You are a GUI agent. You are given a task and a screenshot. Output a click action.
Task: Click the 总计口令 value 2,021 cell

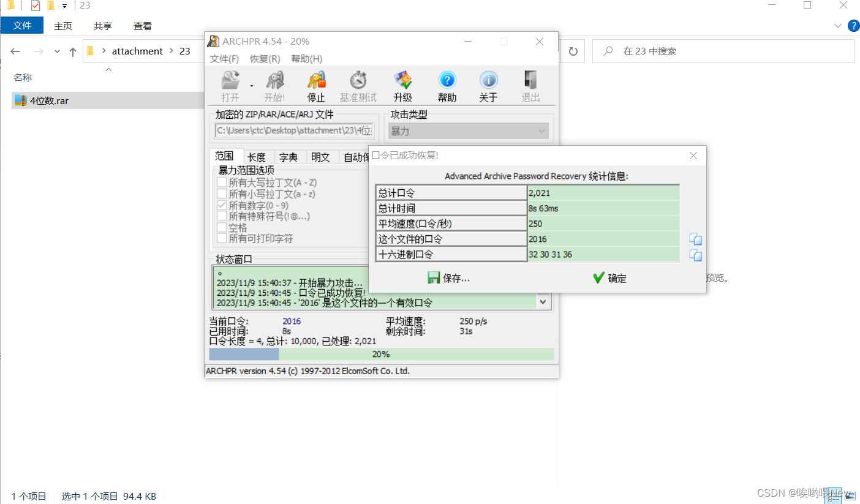(603, 193)
